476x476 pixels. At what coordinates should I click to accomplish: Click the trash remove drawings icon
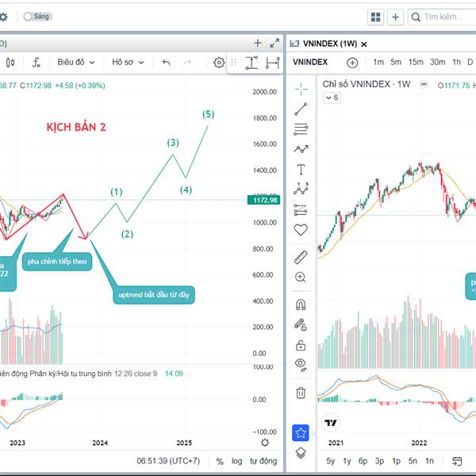click(301, 393)
